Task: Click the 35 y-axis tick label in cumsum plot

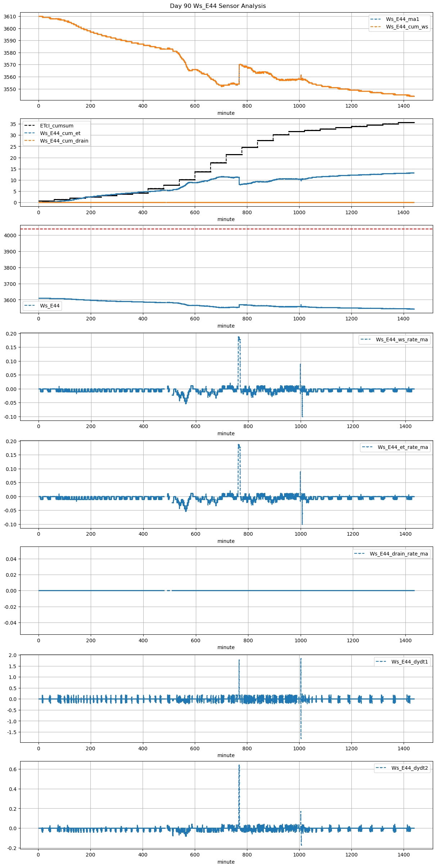Action: click(x=13, y=124)
